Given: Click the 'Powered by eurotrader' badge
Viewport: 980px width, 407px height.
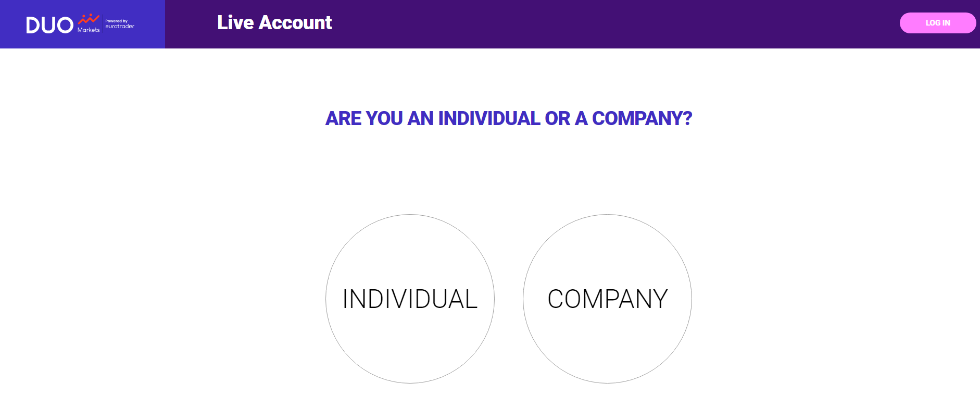Looking at the screenshot, I should coord(120,24).
